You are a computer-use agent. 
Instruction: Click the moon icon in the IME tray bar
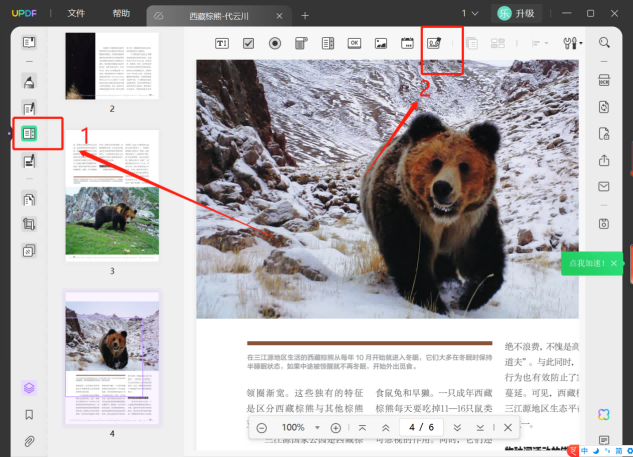[x=596, y=451]
